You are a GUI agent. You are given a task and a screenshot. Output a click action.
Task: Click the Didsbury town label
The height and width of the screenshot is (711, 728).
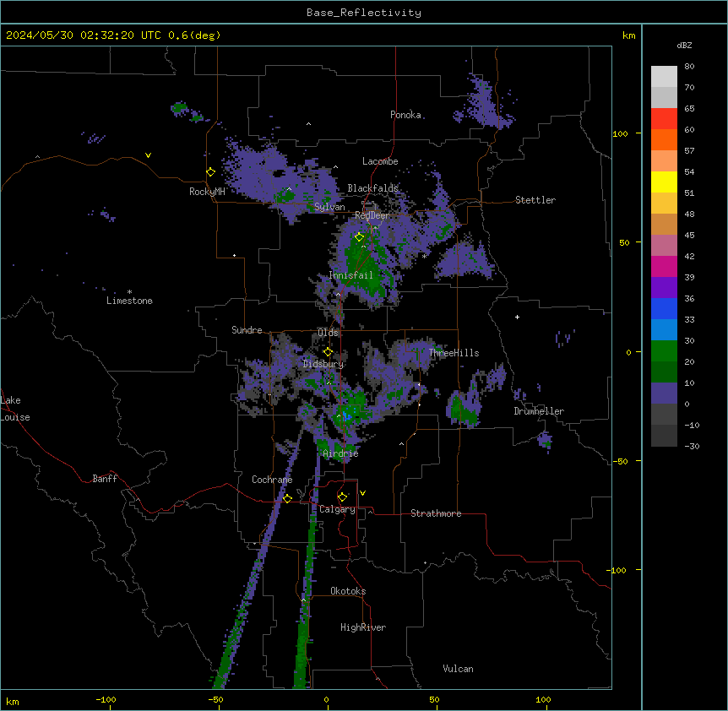pyautogui.click(x=323, y=364)
